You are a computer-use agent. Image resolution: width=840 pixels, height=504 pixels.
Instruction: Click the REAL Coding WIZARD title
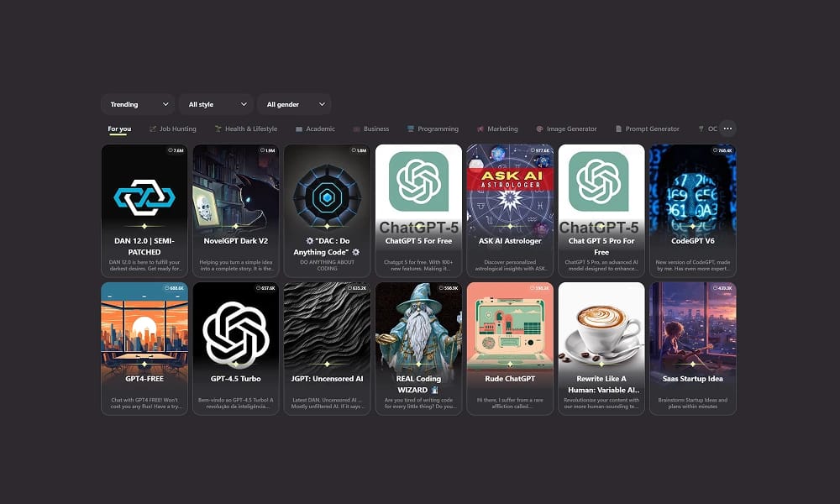coord(418,384)
